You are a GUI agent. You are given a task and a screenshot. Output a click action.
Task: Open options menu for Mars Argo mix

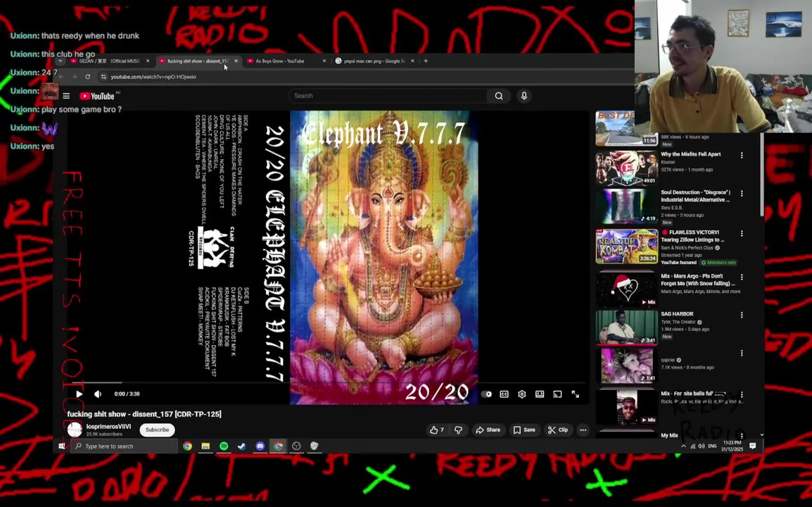(x=742, y=277)
